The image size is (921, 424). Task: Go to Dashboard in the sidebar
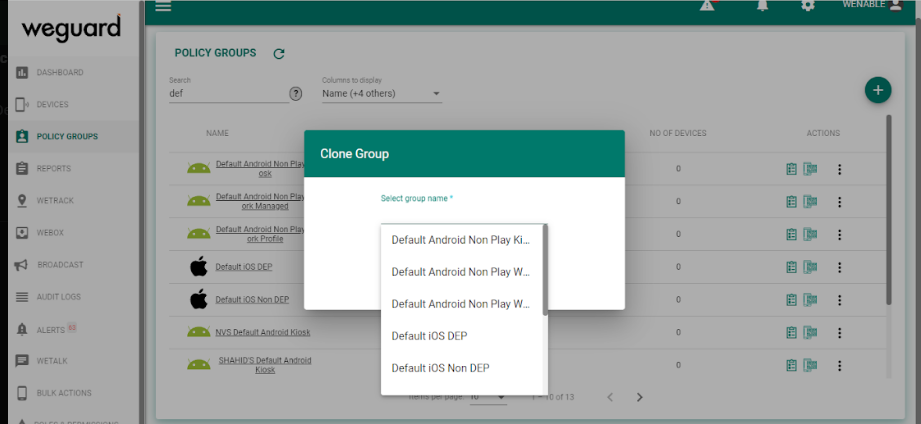[x=60, y=72]
